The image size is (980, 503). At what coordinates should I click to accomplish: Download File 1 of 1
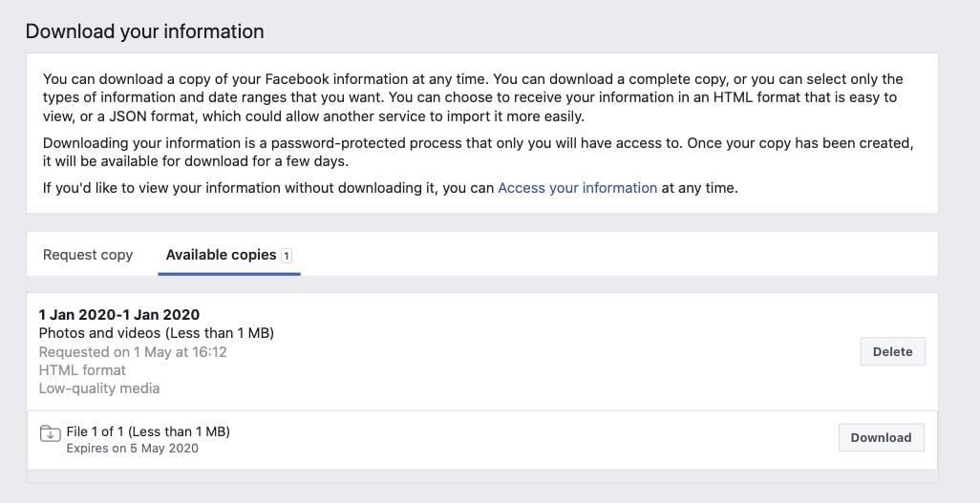(x=881, y=437)
